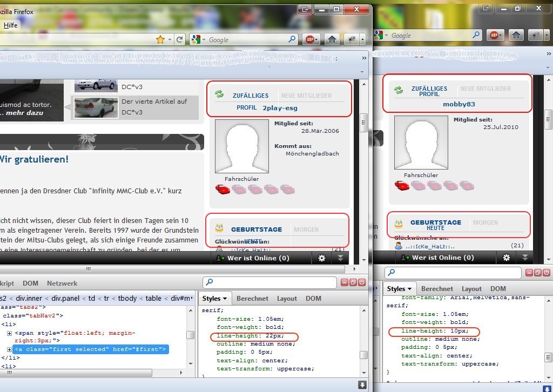Viewport: 553px width, 392px height.
Task: Open the Google search engine dropdown next to reload
Action: click(198, 39)
